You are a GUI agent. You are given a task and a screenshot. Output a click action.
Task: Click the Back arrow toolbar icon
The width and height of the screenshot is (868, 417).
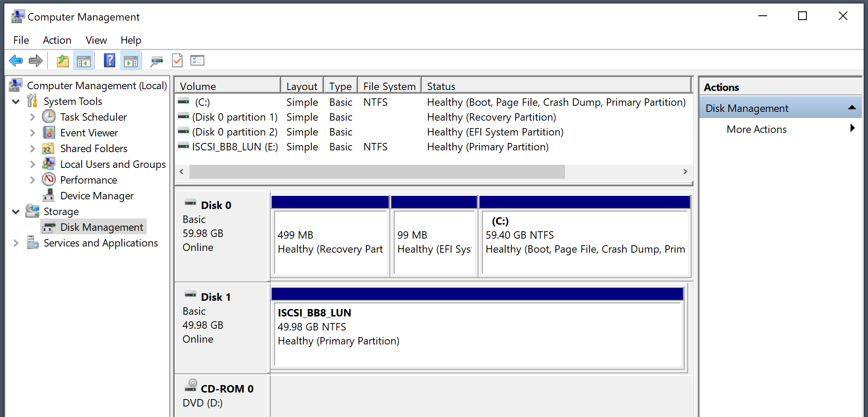tap(16, 61)
